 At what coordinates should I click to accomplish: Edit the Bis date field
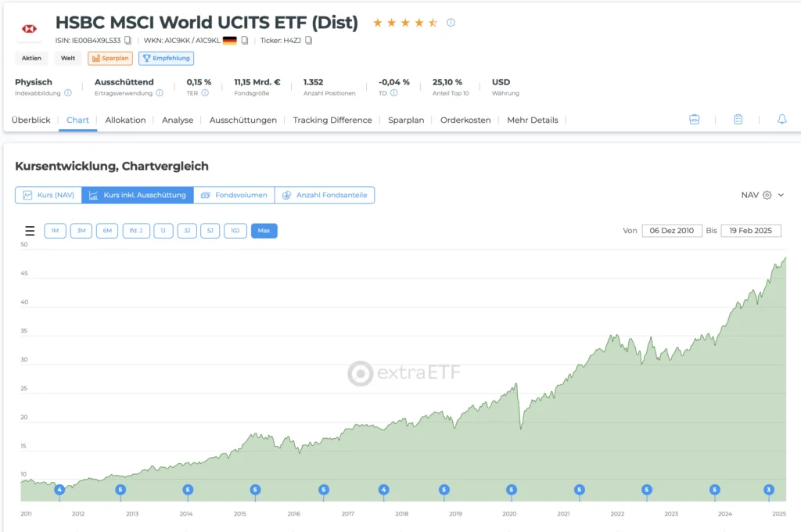(750, 231)
